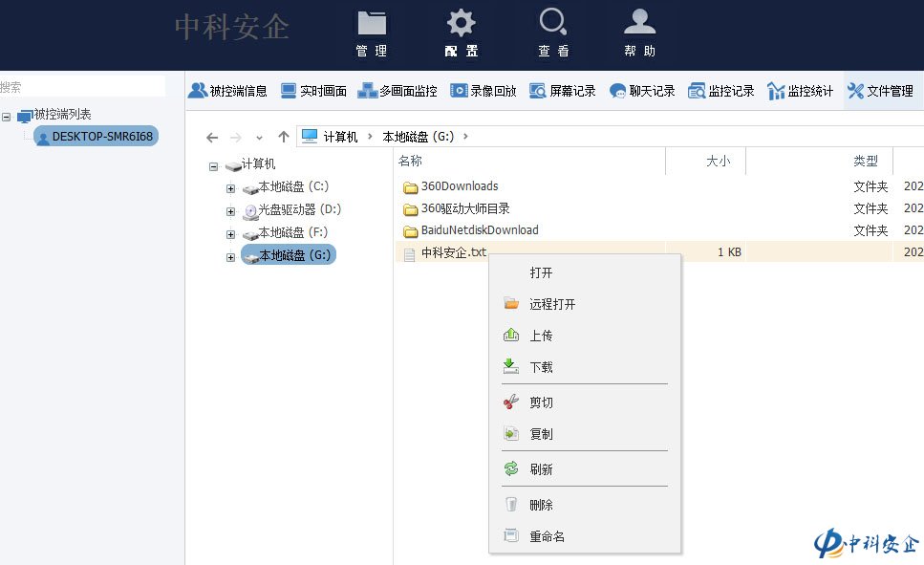924x565 pixels.
Task: Click the search input field
Action: click(82, 87)
